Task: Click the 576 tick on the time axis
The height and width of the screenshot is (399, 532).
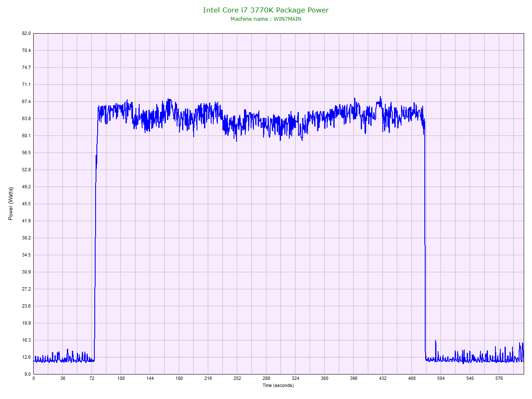Action: coord(499,378)
